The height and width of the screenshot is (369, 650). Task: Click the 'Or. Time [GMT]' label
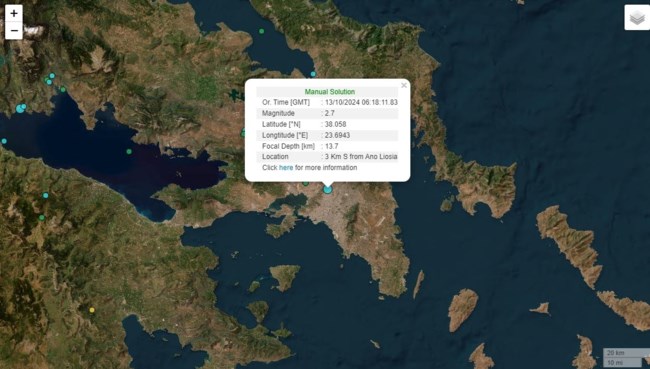tap(286, 102)
